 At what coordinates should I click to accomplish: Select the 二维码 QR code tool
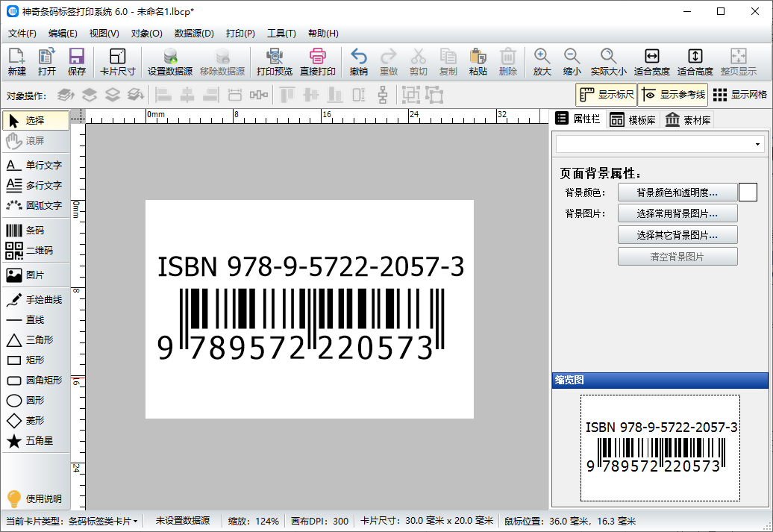(x=36, y=251)
